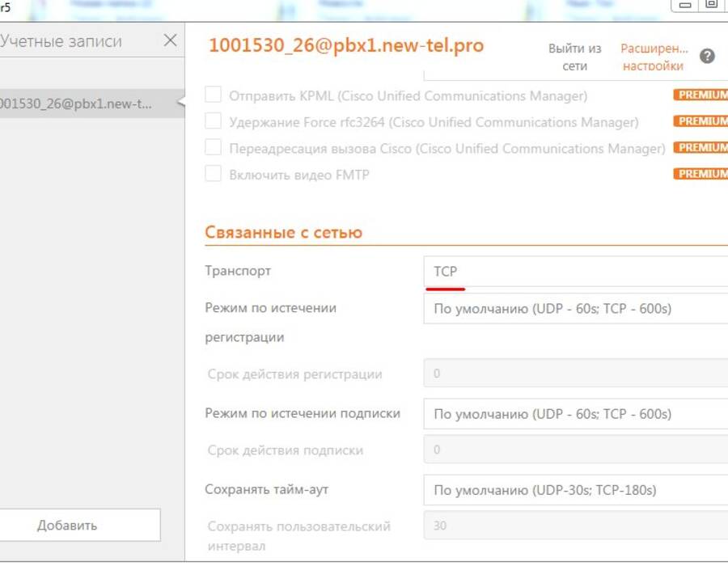Open Режим по истечении подписки dropdown

[x=576, y=414]
